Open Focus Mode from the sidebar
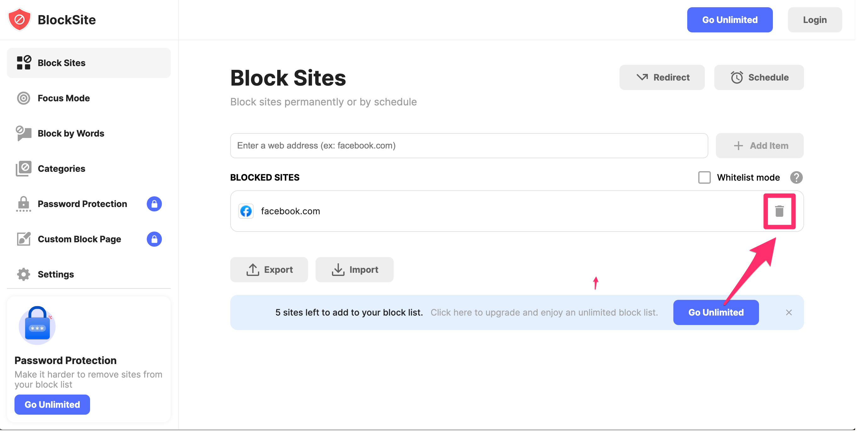868x443 pixels. point(89,98)
